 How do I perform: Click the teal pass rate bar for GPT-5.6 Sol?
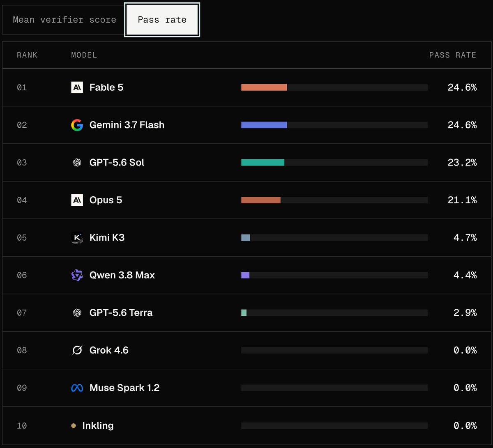[x=263, y=163]
